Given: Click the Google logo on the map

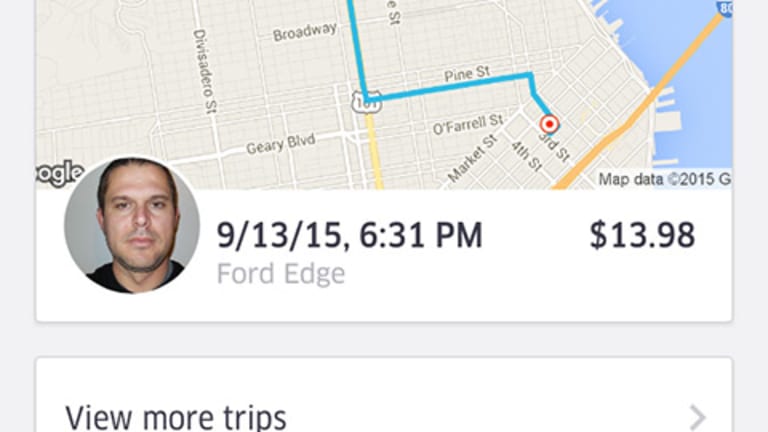Looking at the screenshot, I should click(x=59, y=172).
